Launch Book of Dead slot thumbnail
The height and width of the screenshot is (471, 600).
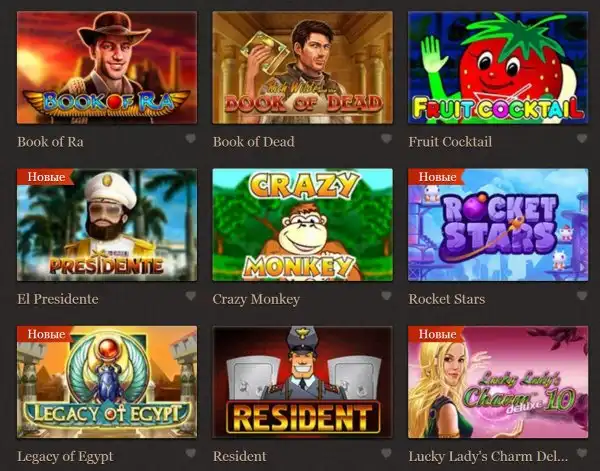tap(303, 67)
